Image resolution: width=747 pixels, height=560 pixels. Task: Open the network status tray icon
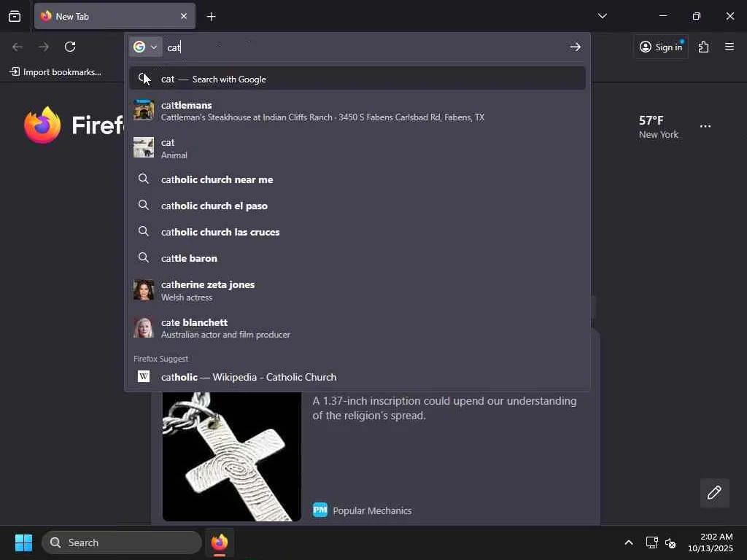point(651,542)
